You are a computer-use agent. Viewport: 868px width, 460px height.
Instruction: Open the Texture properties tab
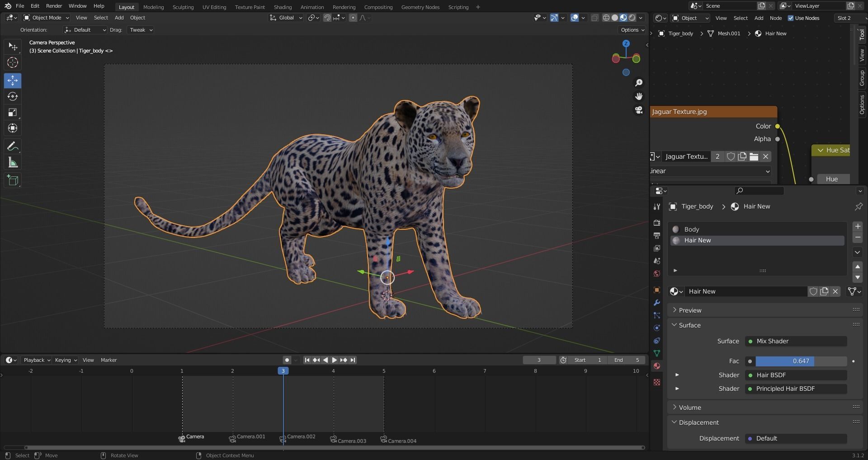click(x=657, y=382)
